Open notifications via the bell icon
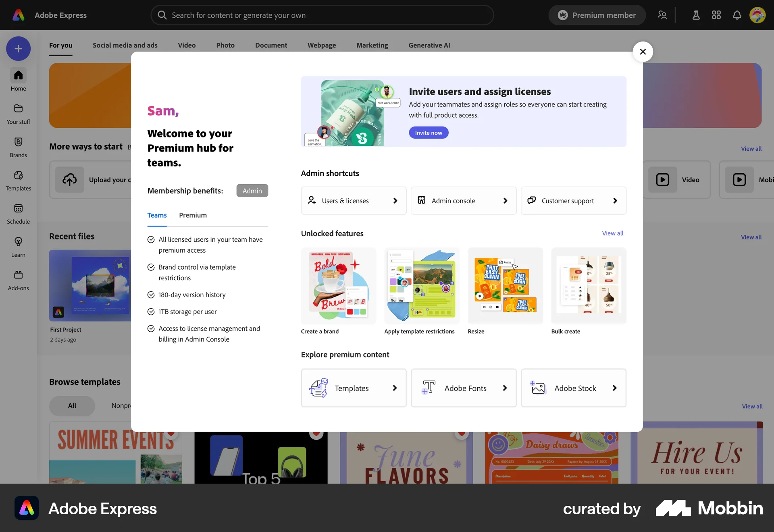This screenshot has width=774, height=532. [737, 15]
